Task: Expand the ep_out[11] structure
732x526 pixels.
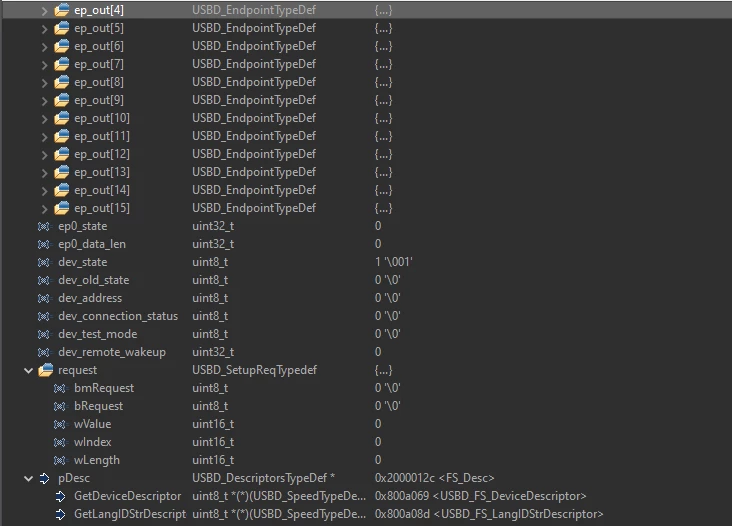Action: click(44, 137)
